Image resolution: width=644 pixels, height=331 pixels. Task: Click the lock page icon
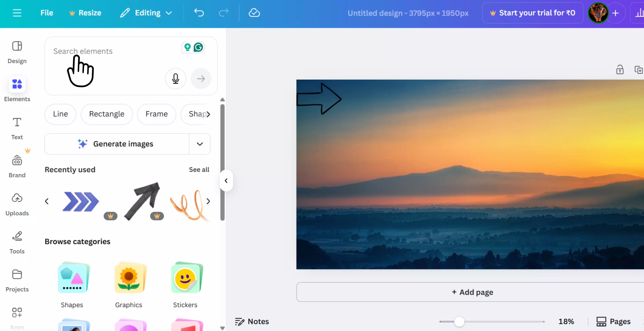click(620, 70)
